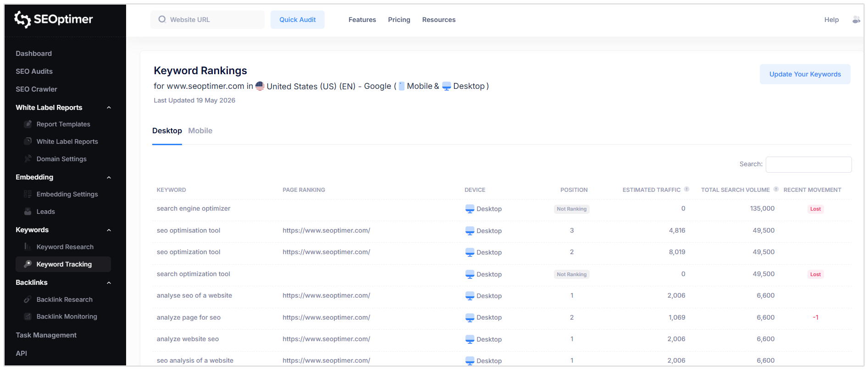Open the API sidebar item
The height and width of the screenshot is (370, 868).
[22, 354]
